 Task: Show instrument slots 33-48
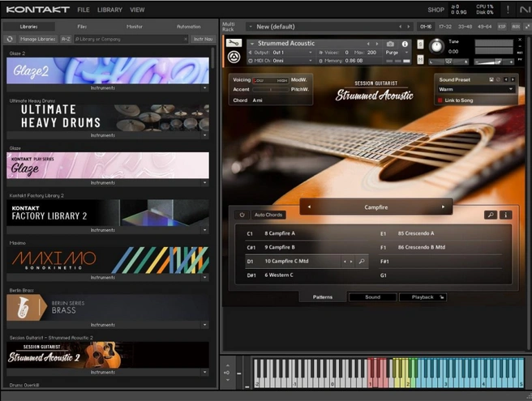pyautogui.click(x=465, y=27)
